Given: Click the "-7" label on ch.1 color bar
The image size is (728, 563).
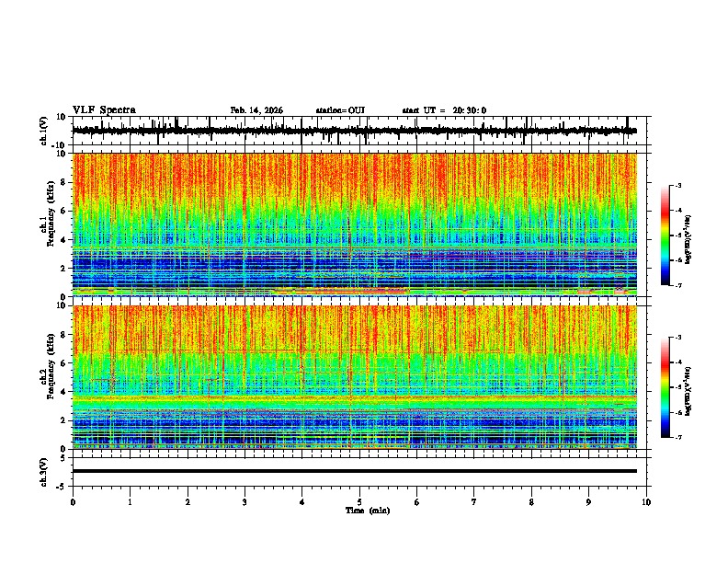Looking at the screenshot, I should [x=678, y=285].
